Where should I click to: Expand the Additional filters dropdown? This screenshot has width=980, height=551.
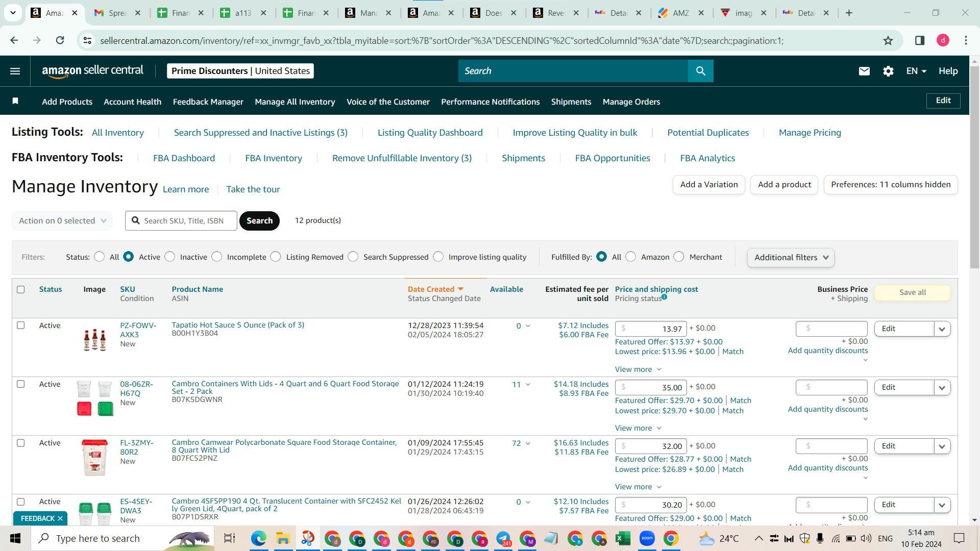point(791,258)
